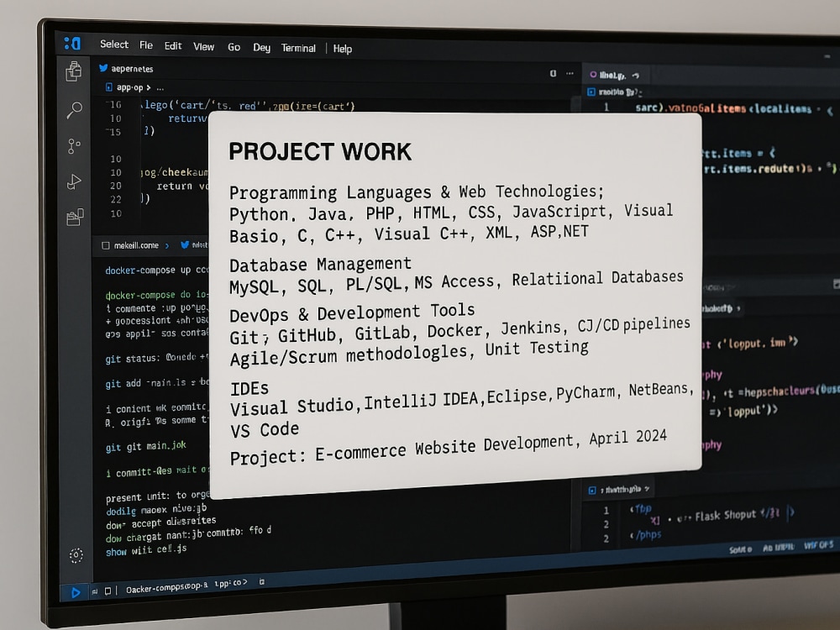The height and width of the screenshot is (630, 840).
Task: Click the small icon after 'co>' in status bar
Action: pos(261,581)
